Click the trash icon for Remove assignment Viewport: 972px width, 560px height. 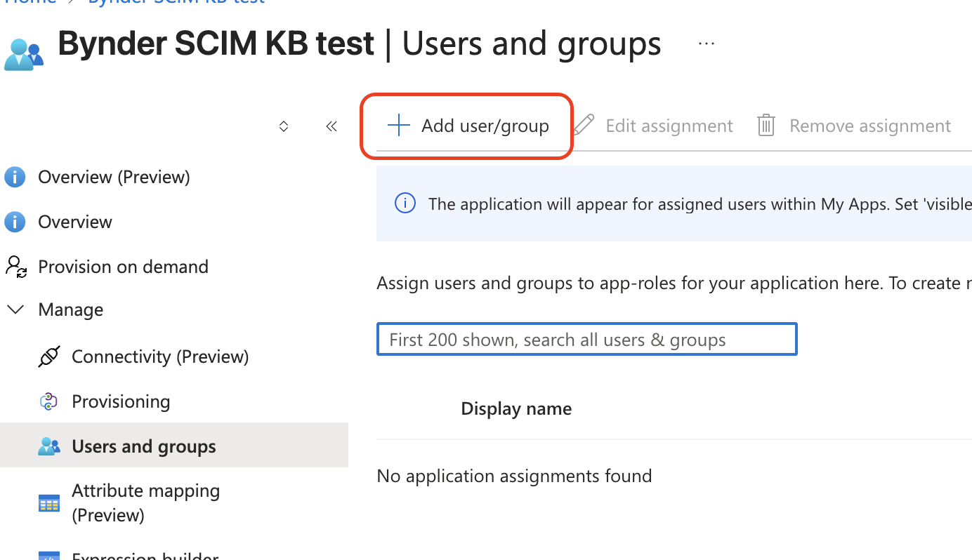[x=766, y=125]
